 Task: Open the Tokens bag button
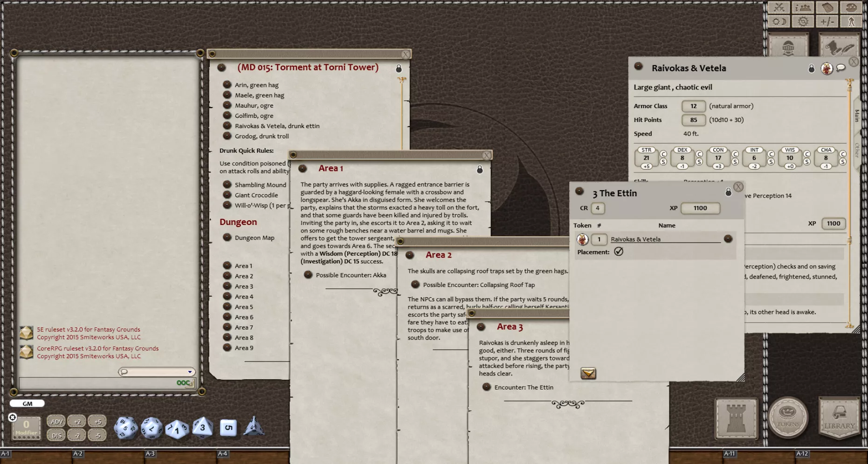point(788,418)
